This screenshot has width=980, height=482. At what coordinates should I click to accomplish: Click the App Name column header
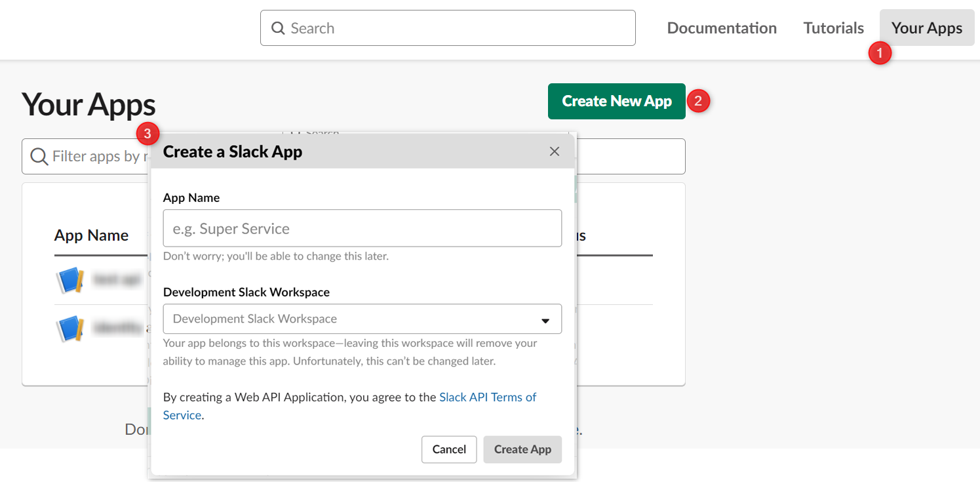pyautogui.click(x=91, y=235)
